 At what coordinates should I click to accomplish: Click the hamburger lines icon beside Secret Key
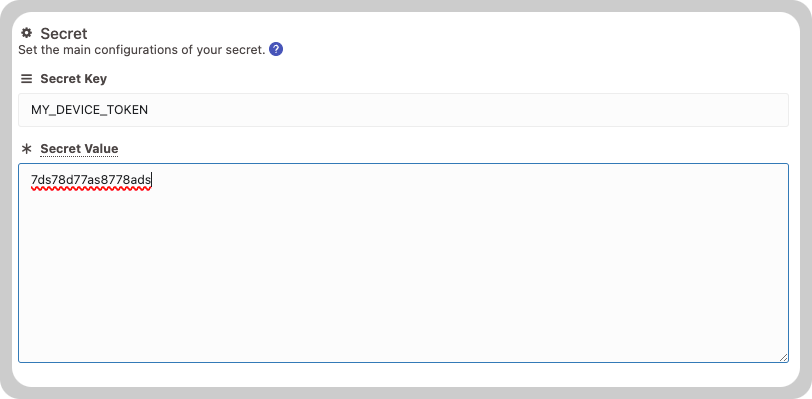[26, 79]
